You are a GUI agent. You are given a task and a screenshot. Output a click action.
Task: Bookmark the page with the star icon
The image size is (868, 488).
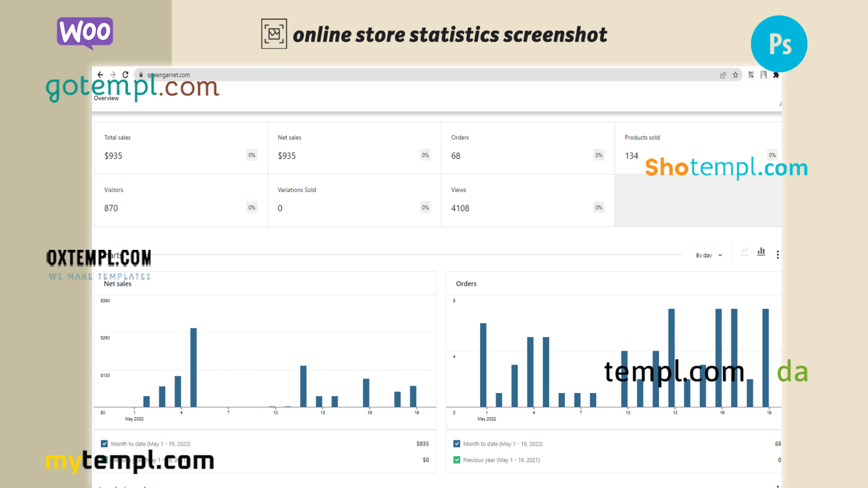tap(736, 75)
